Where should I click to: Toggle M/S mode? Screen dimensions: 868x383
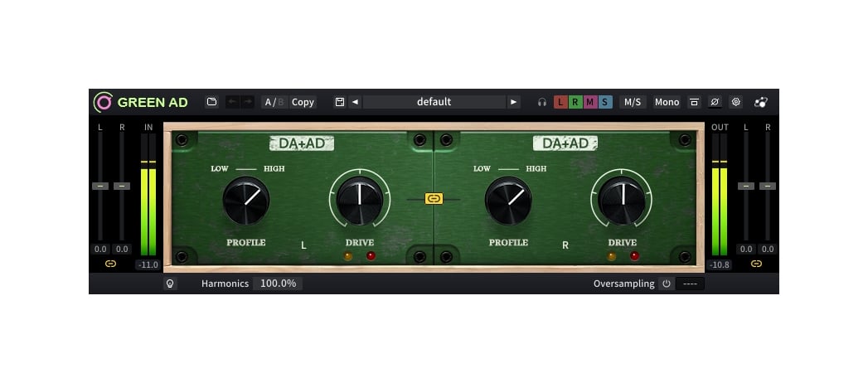633,102
